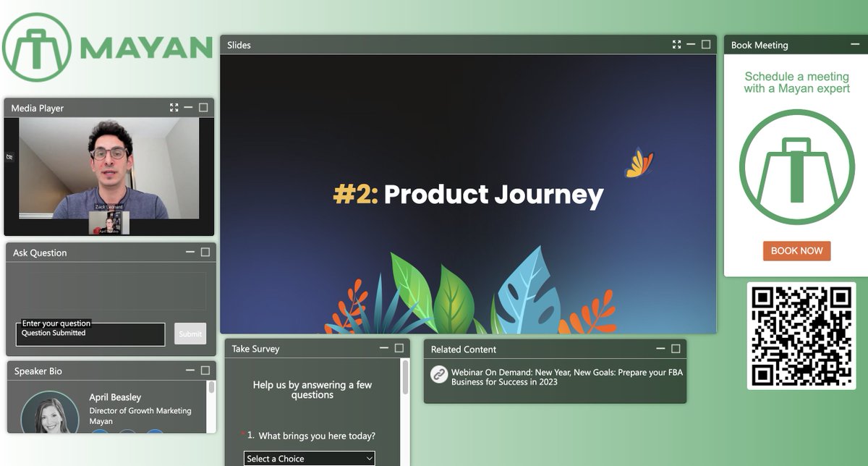Click the small April Beasley video thumbnail
Screen dimensions: 868x466
point(109,223)
